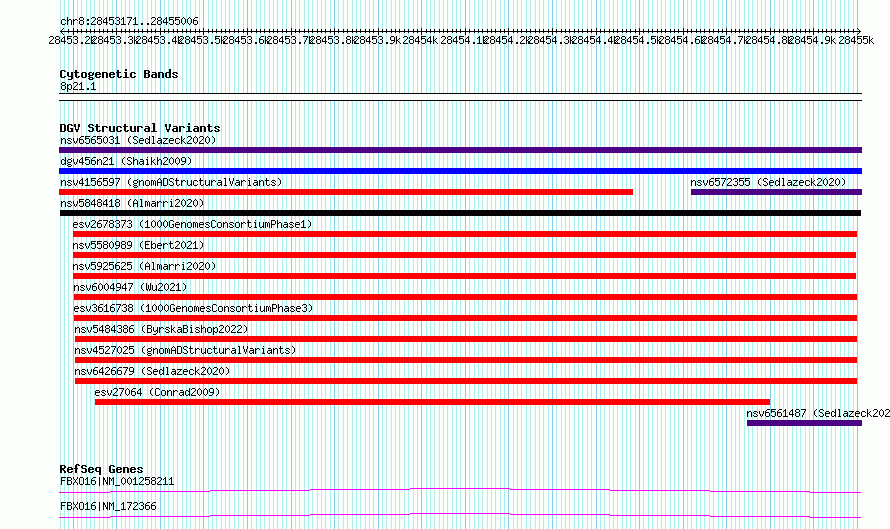Viewport: 890px width, 529px height.
Task: Open esv2678373 (1000GenomesConsortiumPhase1) label
Action: point(192,224)
